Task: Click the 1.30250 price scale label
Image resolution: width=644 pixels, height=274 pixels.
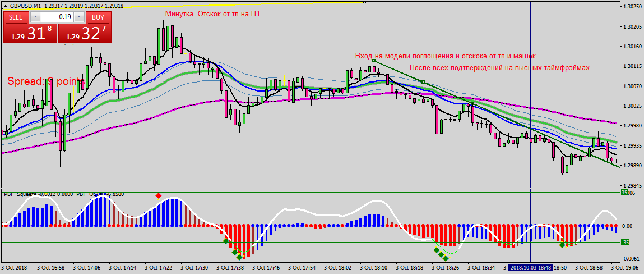Action: [632, 7]
